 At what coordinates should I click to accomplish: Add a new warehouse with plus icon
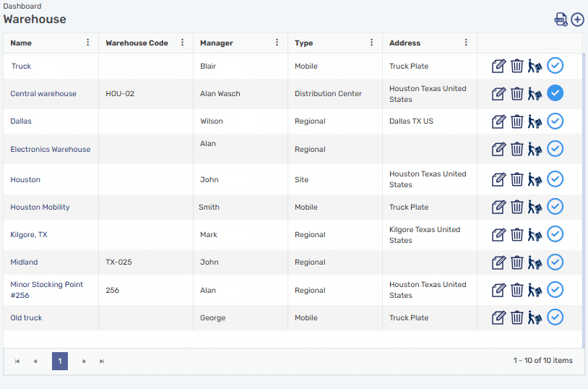(x=577, y=20)
